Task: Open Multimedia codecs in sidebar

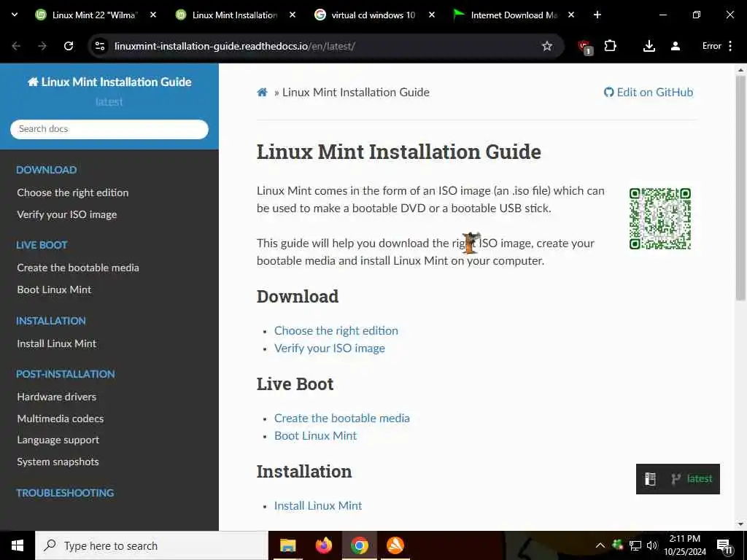Action: coord(61,419)
